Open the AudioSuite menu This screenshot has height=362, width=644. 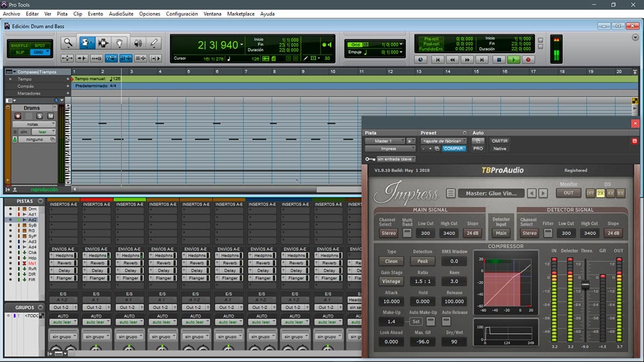tap(121, 13)
